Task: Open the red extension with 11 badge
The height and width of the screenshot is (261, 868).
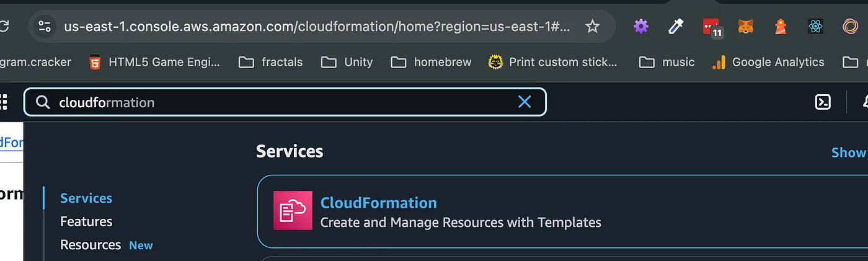Action: click(712, 27)
